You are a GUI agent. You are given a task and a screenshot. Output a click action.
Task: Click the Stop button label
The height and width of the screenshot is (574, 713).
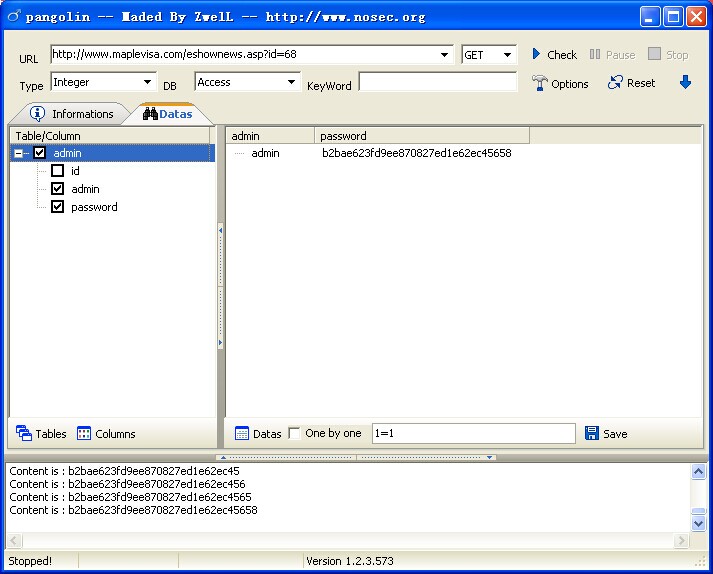(x=677, y=55)
